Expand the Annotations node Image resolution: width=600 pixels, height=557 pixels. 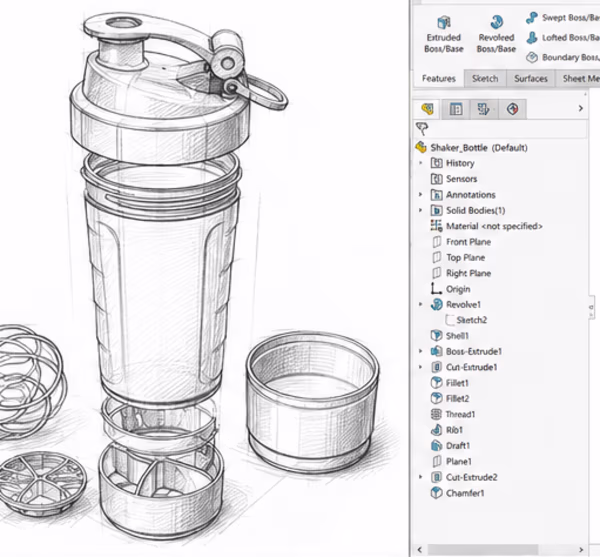point(421,195)
